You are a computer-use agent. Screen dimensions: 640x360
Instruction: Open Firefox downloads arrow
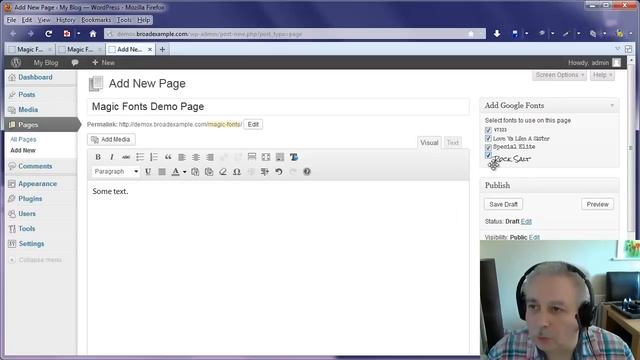coord(497,34)
